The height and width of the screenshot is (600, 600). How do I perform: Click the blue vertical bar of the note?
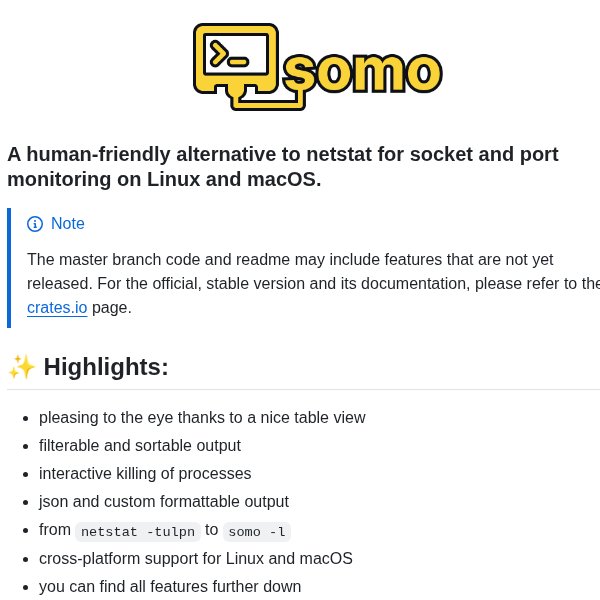coord(9,268)
